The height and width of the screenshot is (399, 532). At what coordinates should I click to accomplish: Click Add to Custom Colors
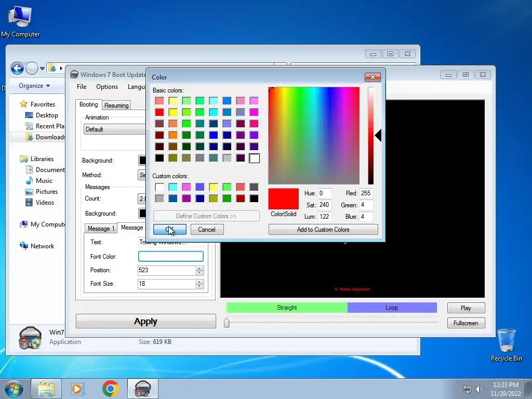(323, 229)
